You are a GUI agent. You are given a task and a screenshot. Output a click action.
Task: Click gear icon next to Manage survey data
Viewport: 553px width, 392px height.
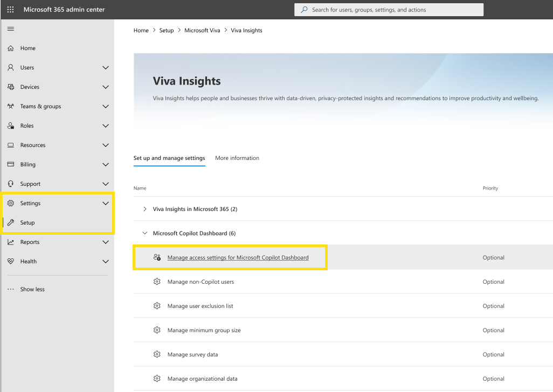point(157,354)
